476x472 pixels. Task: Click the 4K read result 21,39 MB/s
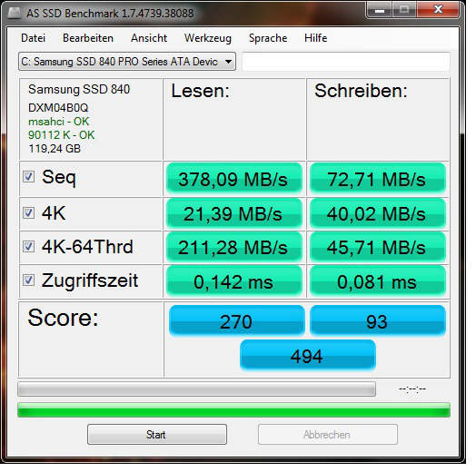click(x=234, y=213)
